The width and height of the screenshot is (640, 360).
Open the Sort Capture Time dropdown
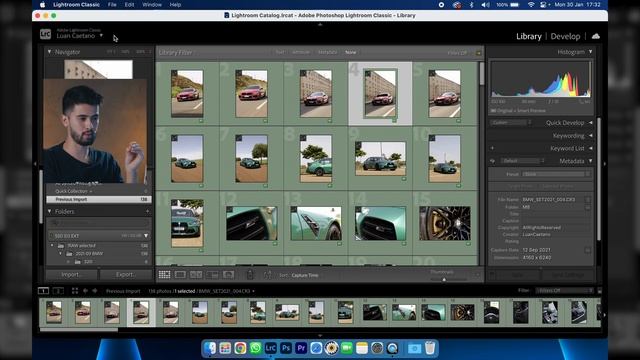tap(305, 275)
